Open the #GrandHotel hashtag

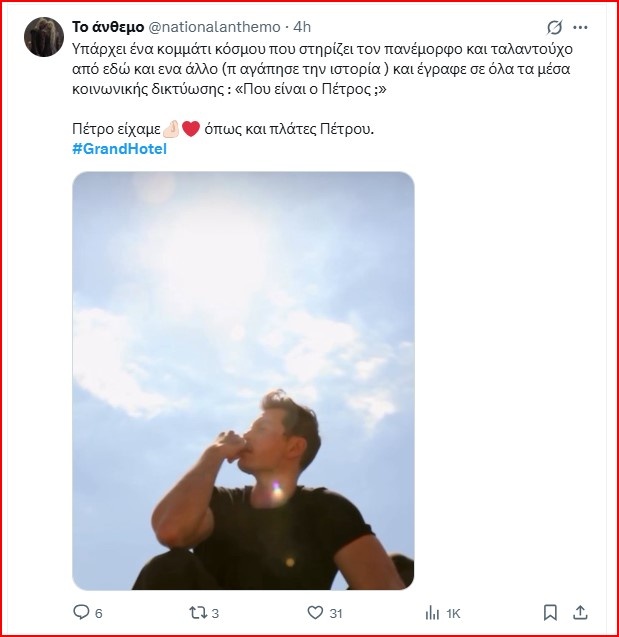tap(119, 149)
